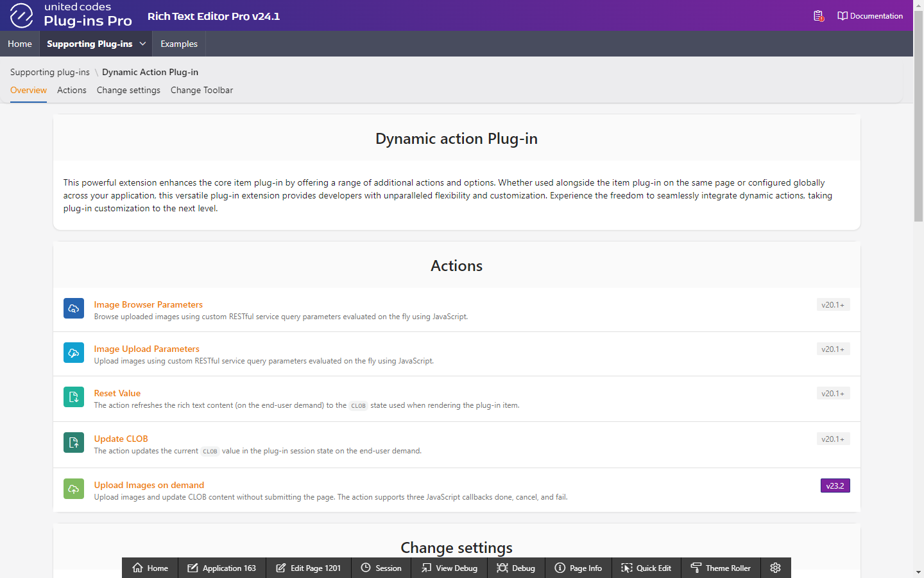Screen dimensions: 924x578
Task: Click v20.1+ badge on Image Browser Parameters row
Action: [x=834, y=304]
